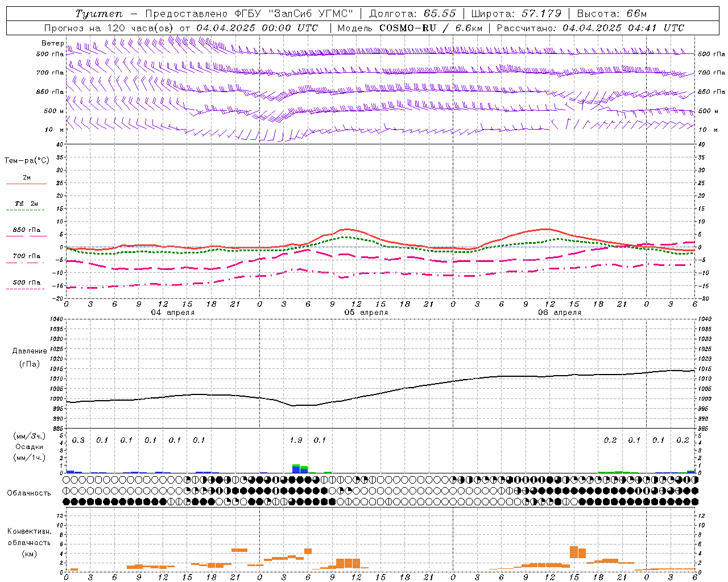Click the "Конвективн." convective cloud label

30,531
